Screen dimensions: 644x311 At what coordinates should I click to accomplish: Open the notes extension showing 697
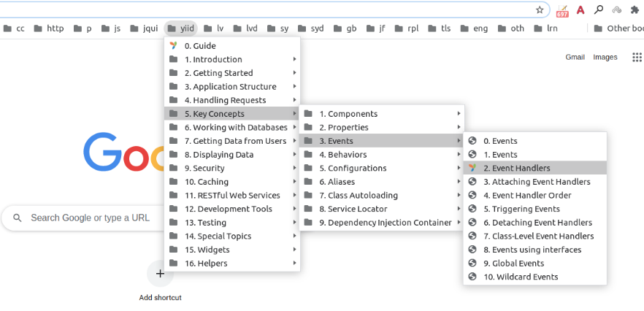pyautogui.click(x=561, y=10)
